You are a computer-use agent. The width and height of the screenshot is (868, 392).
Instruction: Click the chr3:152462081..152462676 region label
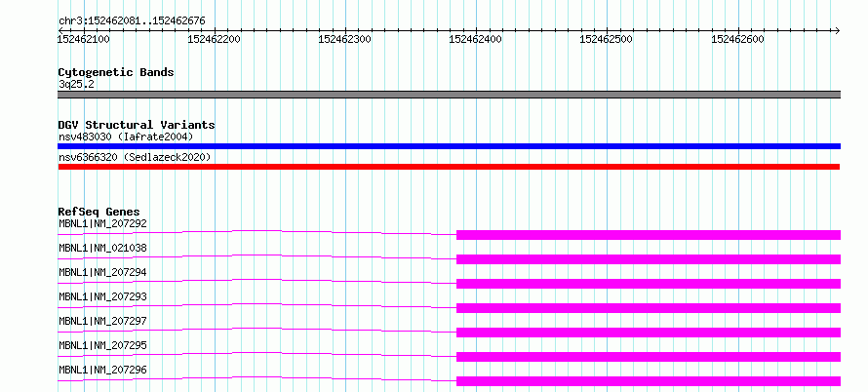pyautogui.click(x=132, y=21)
